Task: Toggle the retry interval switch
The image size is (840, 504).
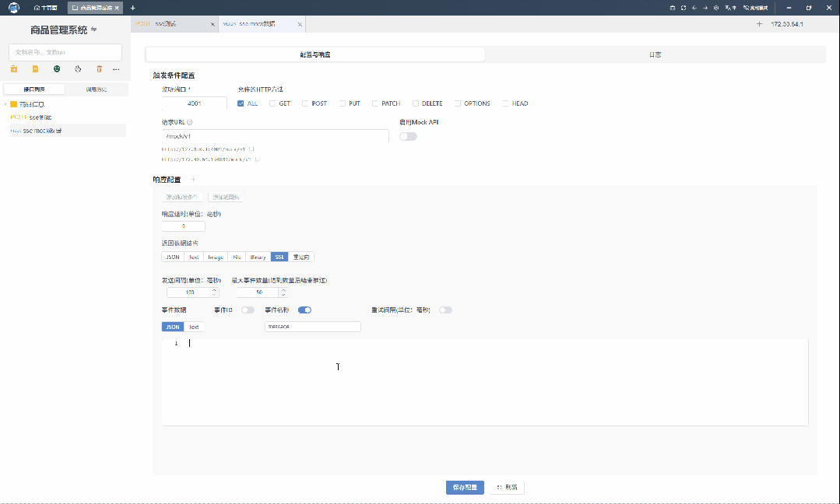Action: [446, 310]
